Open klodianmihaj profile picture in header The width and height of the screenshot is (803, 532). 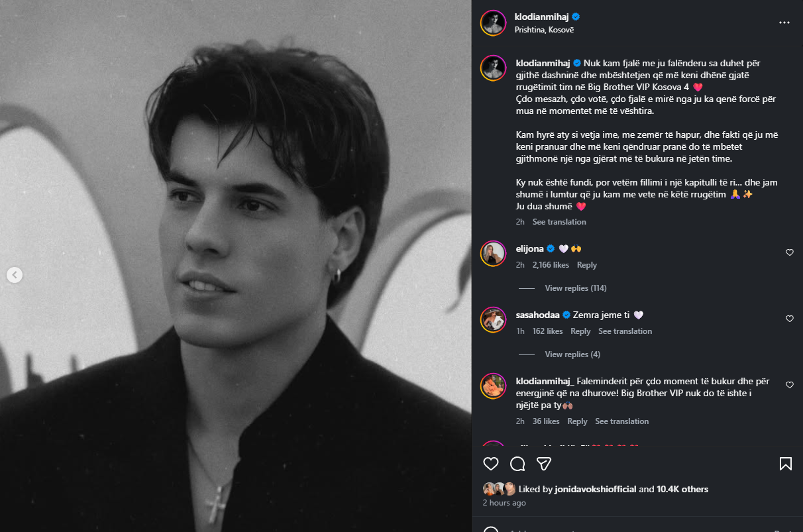494,23
